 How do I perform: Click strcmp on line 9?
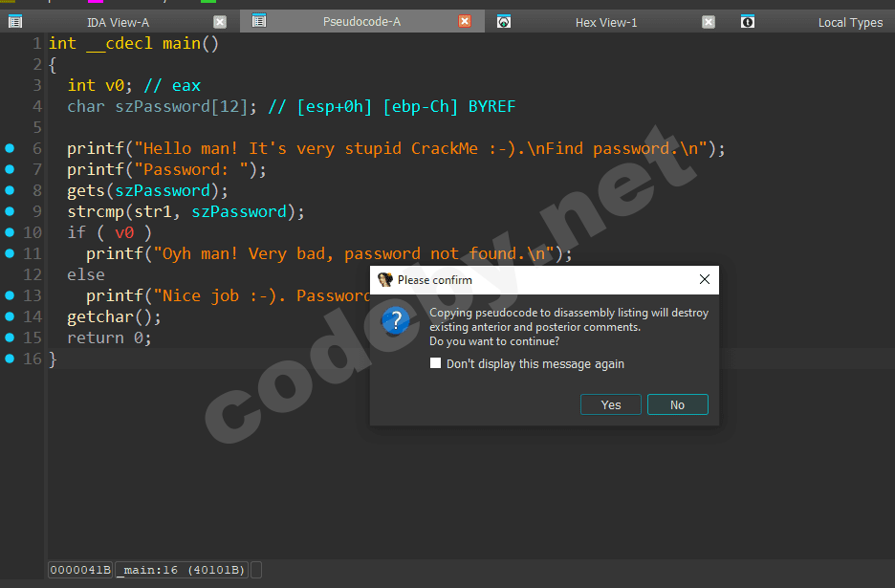(96, 212)
